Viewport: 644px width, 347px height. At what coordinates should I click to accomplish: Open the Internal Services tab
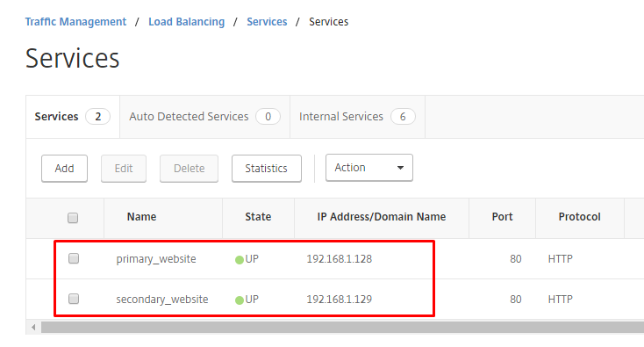click(x=357, y=117)
